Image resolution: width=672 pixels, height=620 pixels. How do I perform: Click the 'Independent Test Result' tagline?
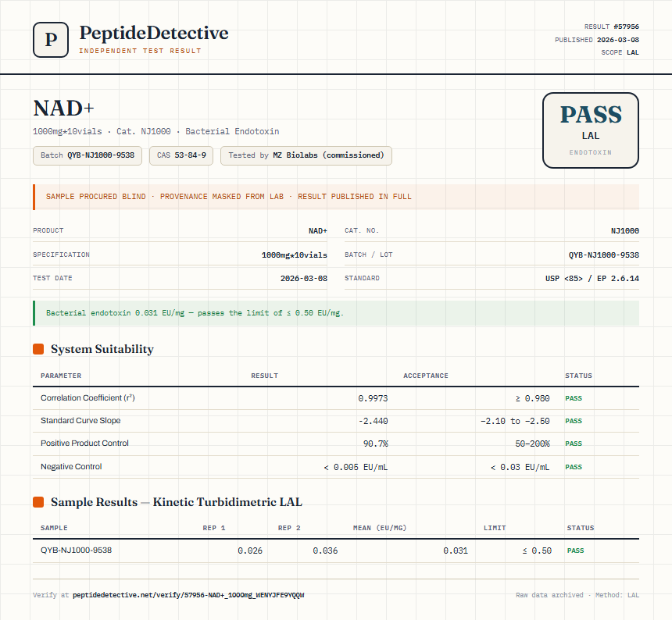click(140, 51)
